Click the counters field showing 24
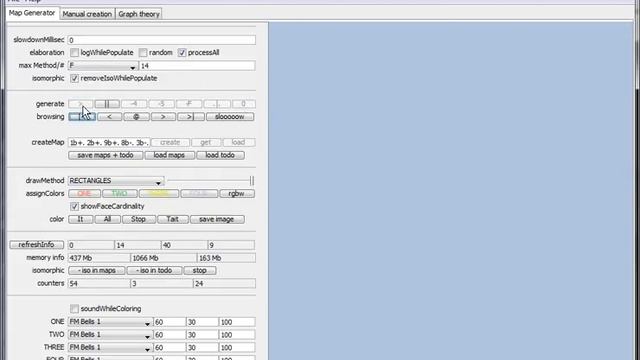Viewport: 640px width, 360px height. 224,284
